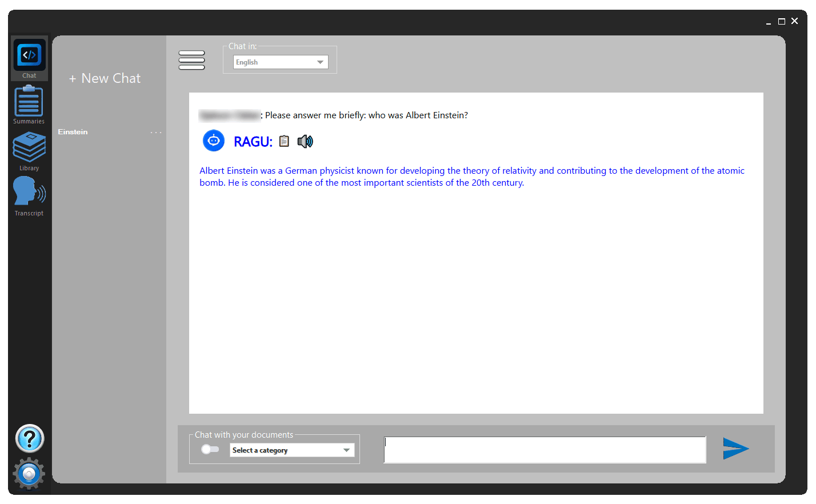Screen dimensions: 816x504
Task: Open the Summaries clipboard icon
Action: 29,104
